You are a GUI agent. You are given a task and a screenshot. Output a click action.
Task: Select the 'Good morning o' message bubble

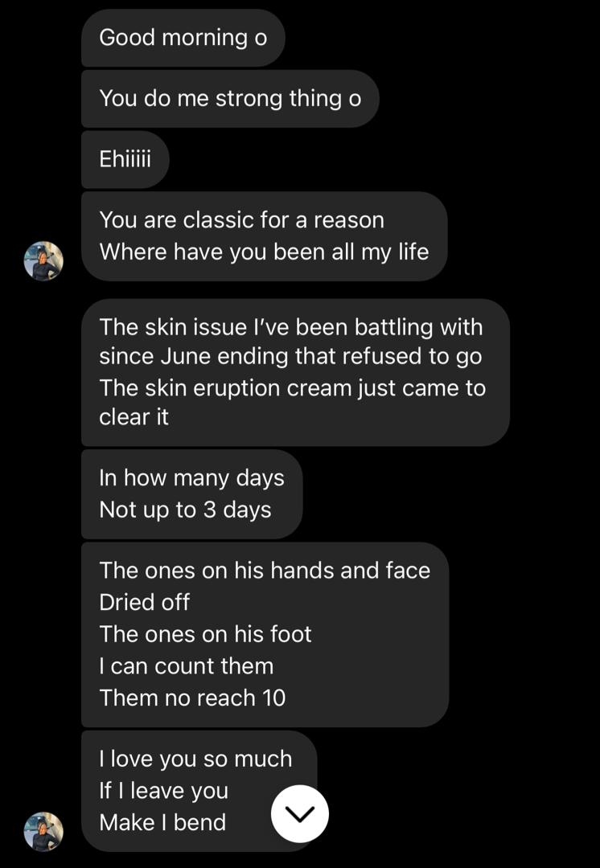point(183,39)
